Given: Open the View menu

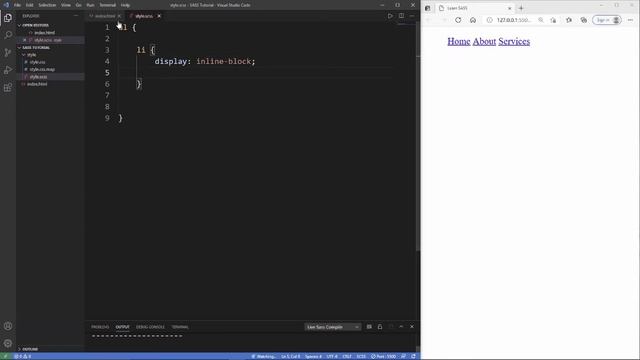Looking at the screenshot, I should click(66, 5).
